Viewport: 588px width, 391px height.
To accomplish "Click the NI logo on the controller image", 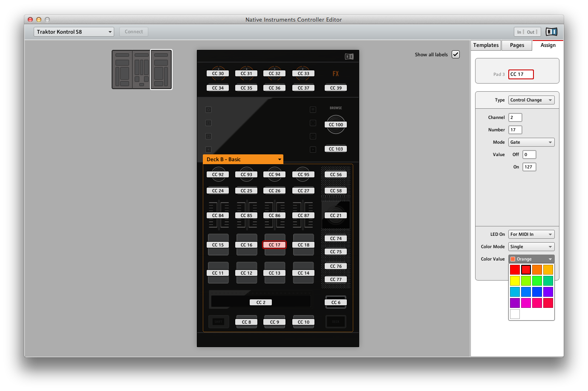I will click(x=349, y=56).
